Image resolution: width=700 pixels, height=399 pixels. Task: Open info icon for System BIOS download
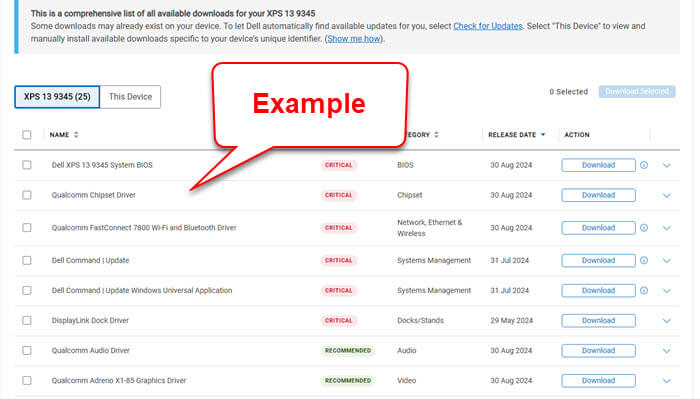(644, 165)
